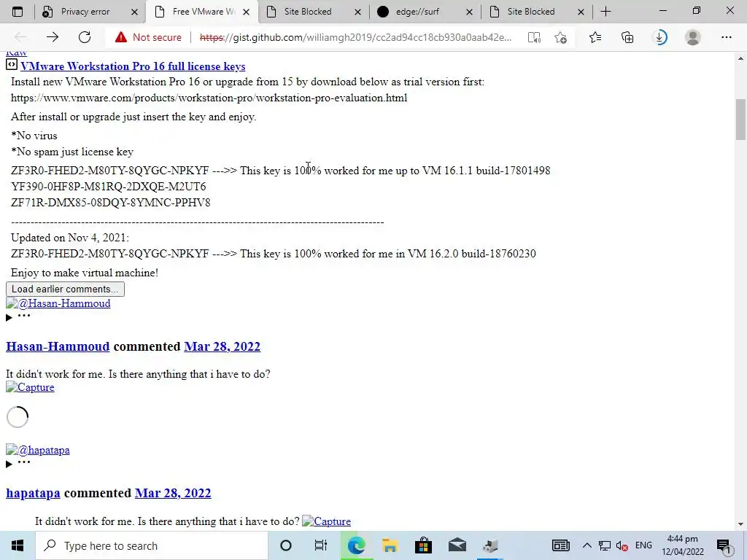
Task: Click the taskbar search box
Action: pos(152,545)
